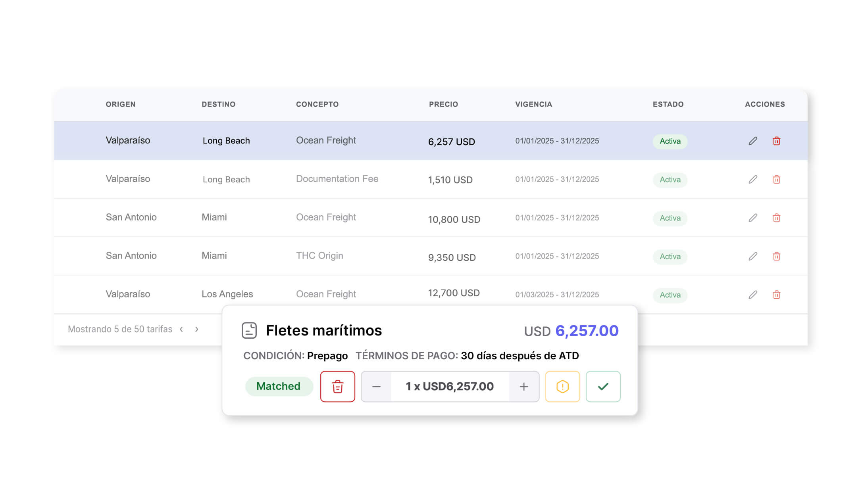Increase quantity with the plus button

pos(523,387)
